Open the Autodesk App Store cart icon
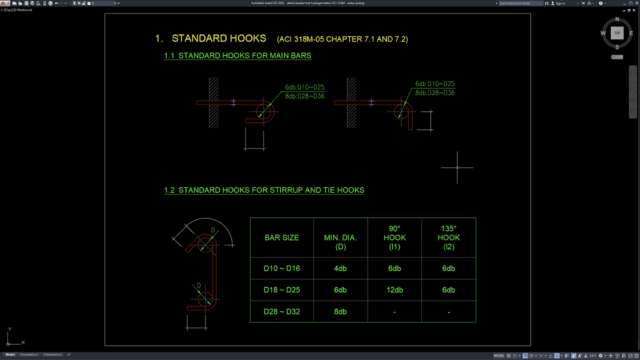Viewport: 640px width, 360px height. (583, 3)
